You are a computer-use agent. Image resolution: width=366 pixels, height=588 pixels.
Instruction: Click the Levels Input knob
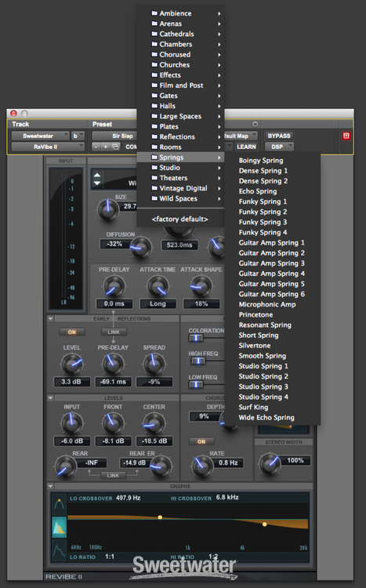71,423
